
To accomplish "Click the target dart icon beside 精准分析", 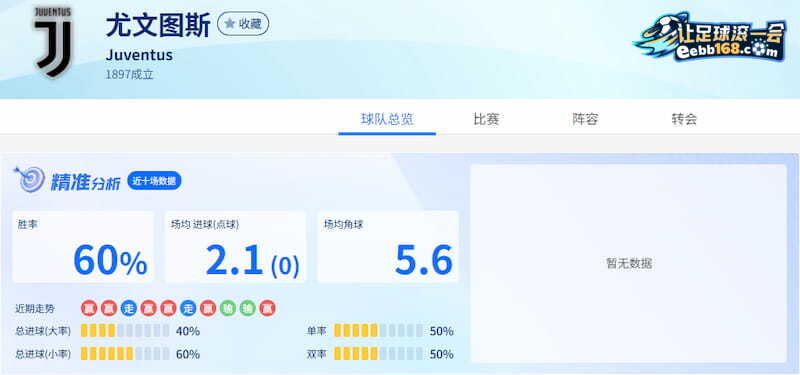I will [x=29, y=179].
